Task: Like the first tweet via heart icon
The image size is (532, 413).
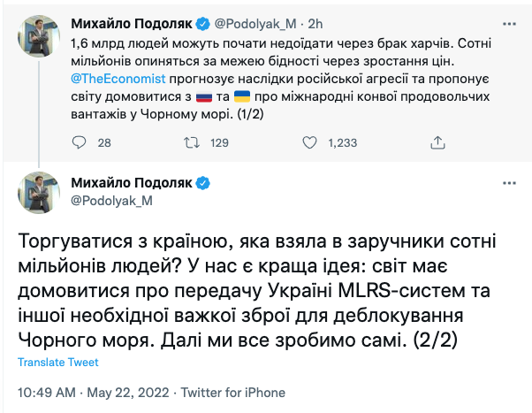Action: (x=308, y=142)
